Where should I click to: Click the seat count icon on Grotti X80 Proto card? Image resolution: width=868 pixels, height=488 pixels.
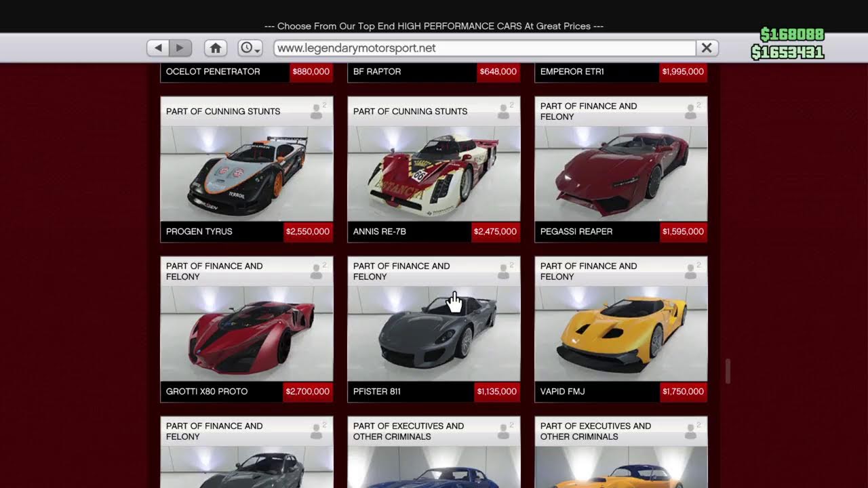point(317,271)
